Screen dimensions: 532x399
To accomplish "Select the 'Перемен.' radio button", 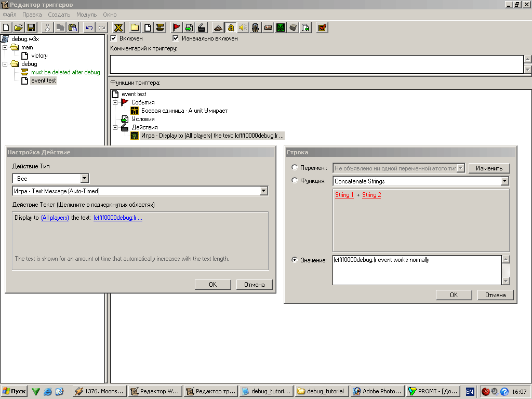I will click(295, 167).
